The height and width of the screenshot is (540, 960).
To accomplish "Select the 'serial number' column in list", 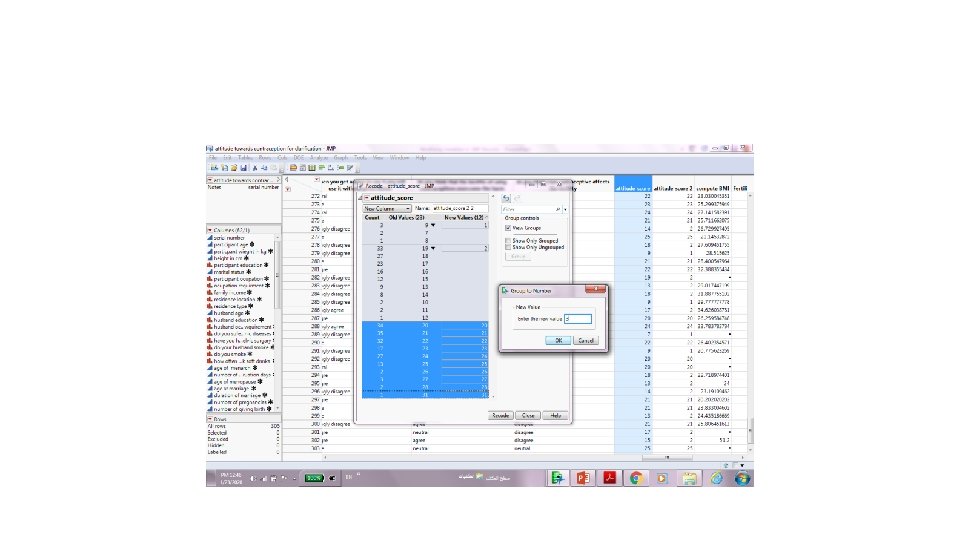I will (x=229, y=238).
